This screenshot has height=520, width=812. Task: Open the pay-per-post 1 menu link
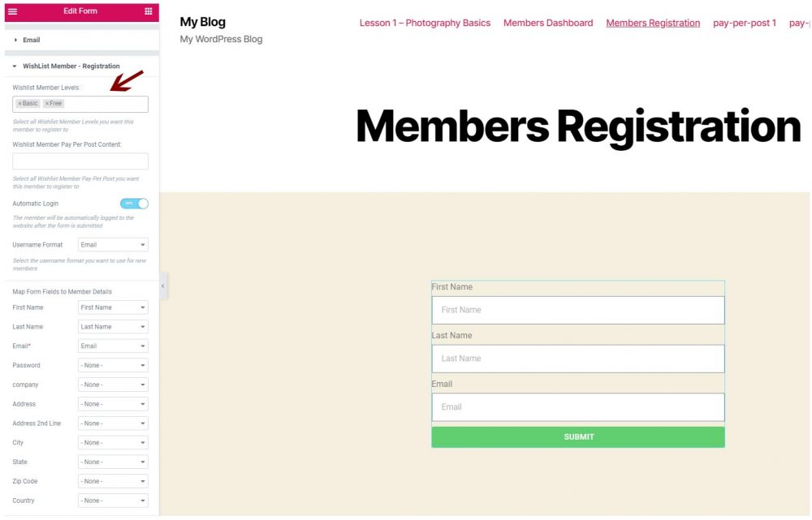pos(744,23)
